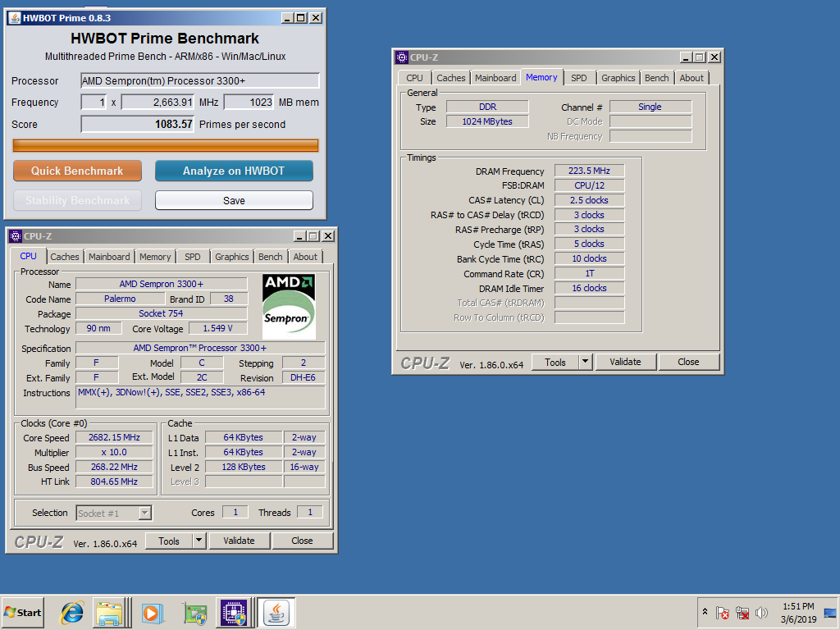Switch to Java HWBOT Prime taskbar button

[x=276, y=612]
